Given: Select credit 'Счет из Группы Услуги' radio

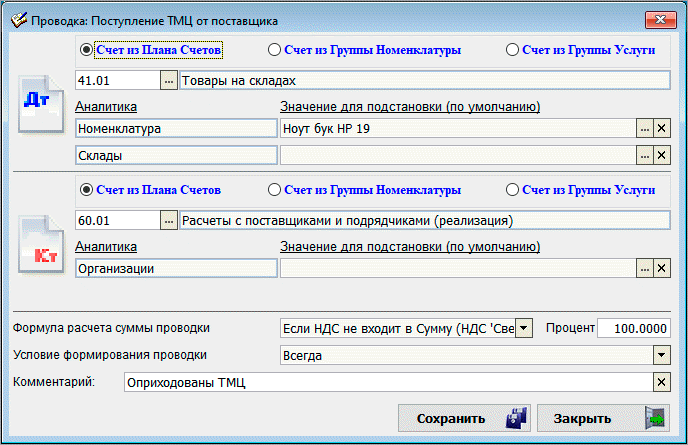Looking at the screenshot, I should 512,190.
